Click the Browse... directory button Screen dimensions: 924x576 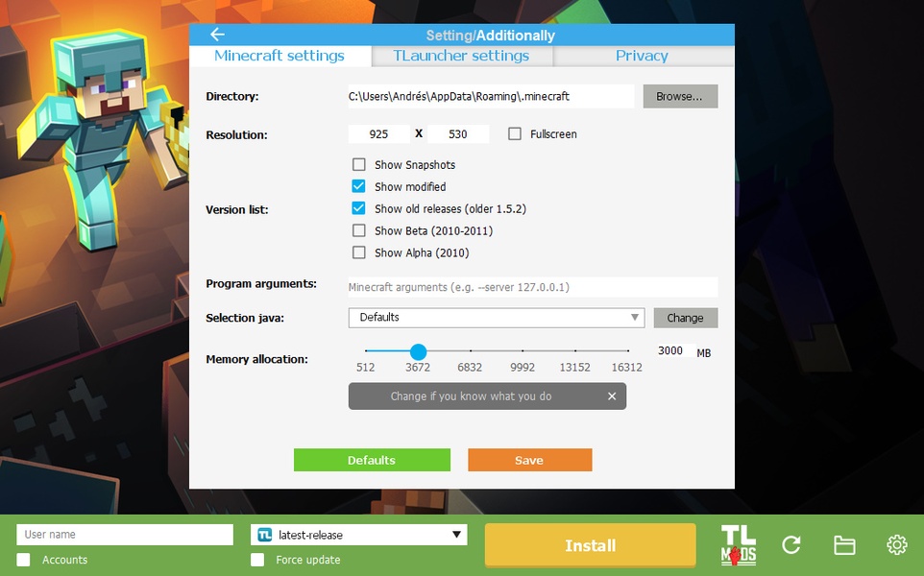coord(680,96)
